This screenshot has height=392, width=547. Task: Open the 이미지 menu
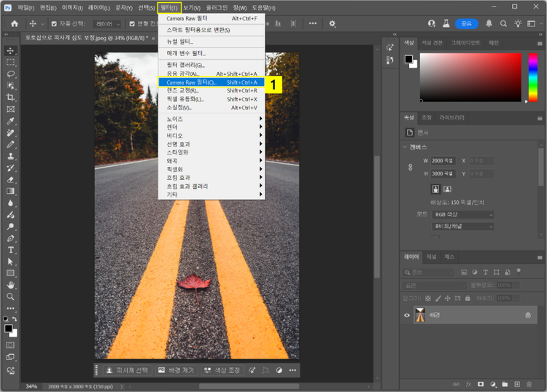(x=72, y=8)
